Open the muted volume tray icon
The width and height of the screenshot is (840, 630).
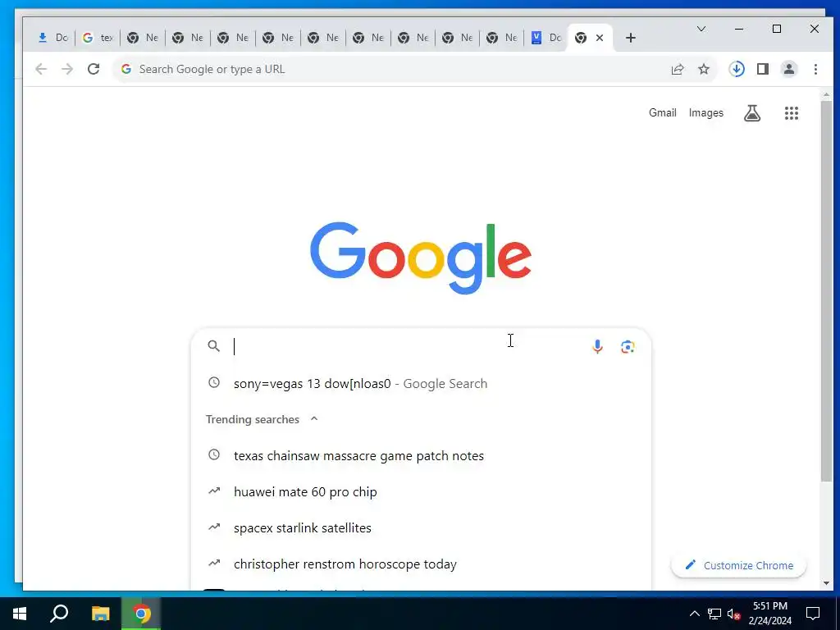pyautogui.click(x=733, y=614)
